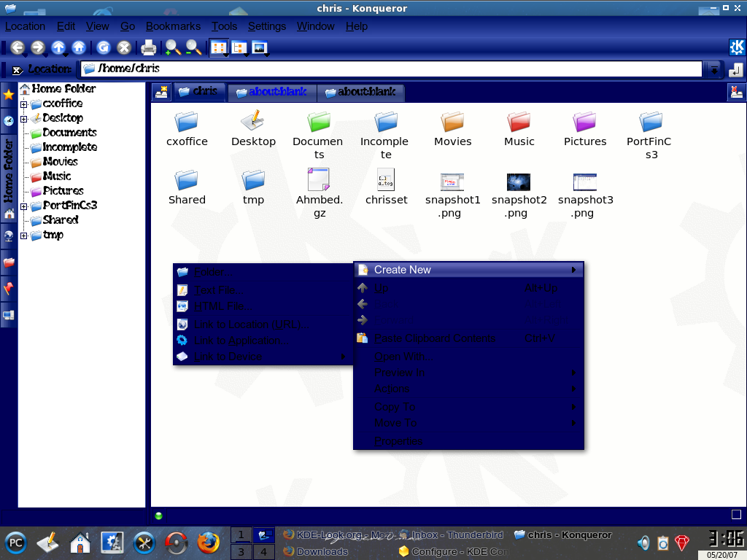The width and height of the screenshot is (747, 560).
Task: Click the KDE gear animation logo
Action: tap(737, 47)
